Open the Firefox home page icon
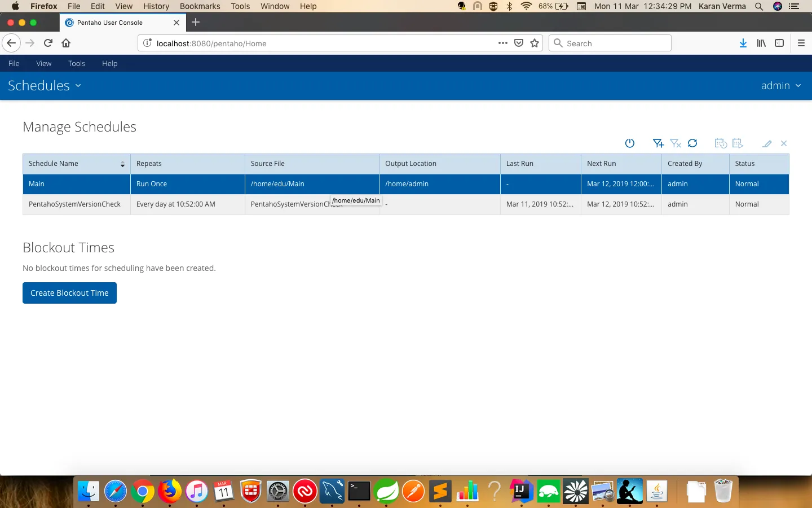The width and height of the screenshot is (812, 508). tap(66, 43)
